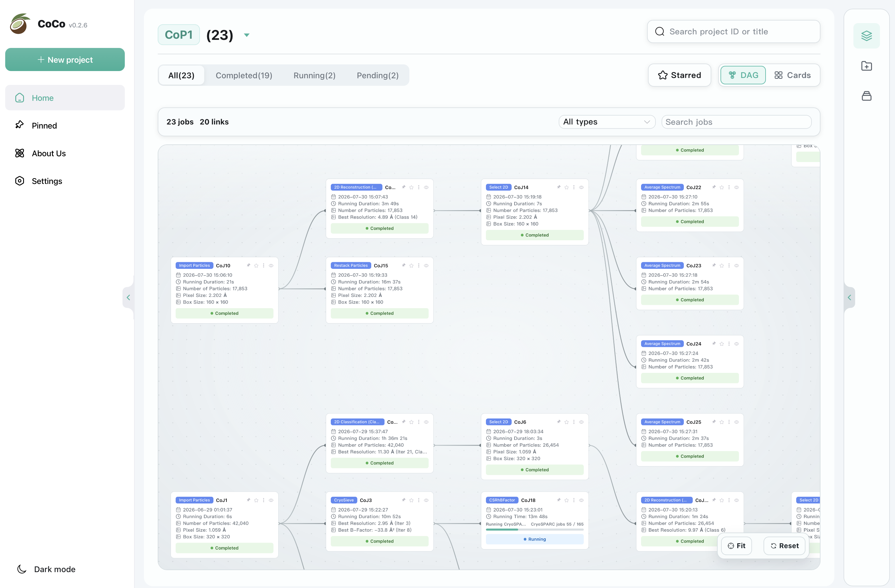Open Settings in sidebar
Screen dimensions: 895x588
pyautogui.click(x=65, y=181)
